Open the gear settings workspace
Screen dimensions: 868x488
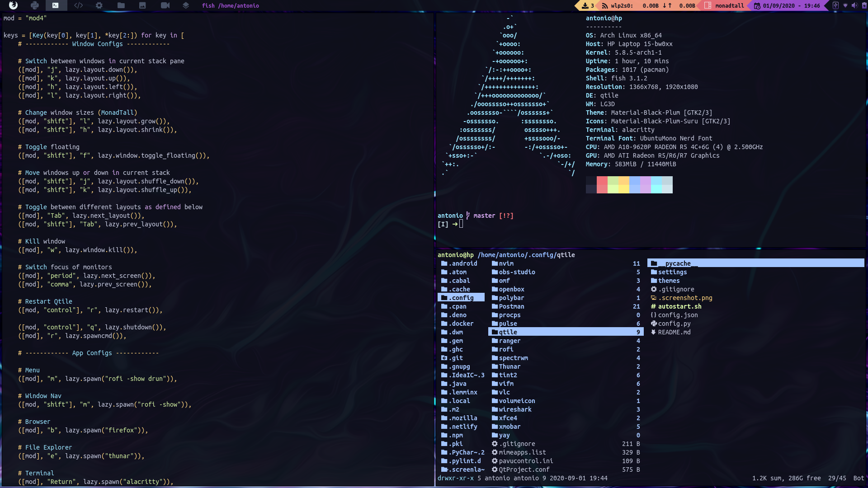99,5
